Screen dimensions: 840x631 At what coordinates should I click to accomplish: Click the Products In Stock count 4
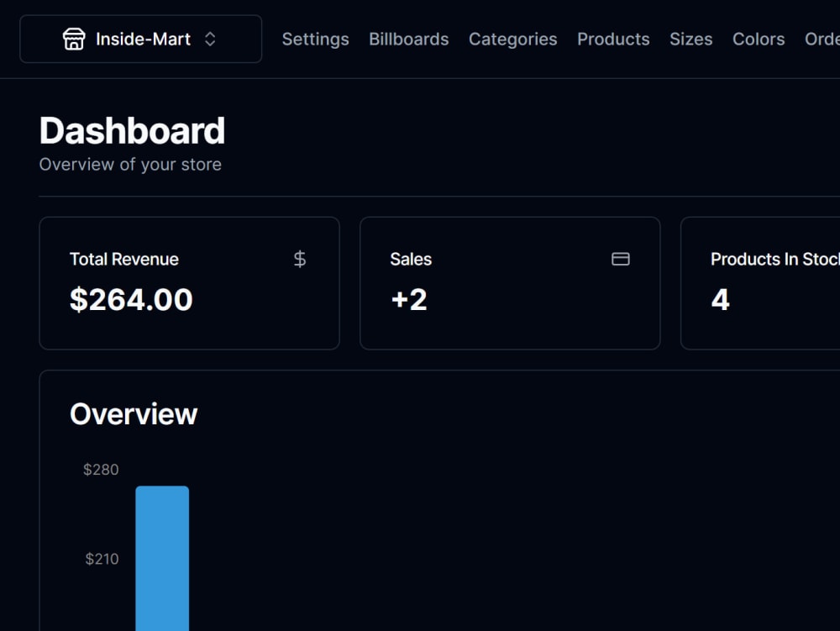pos(721,299)
